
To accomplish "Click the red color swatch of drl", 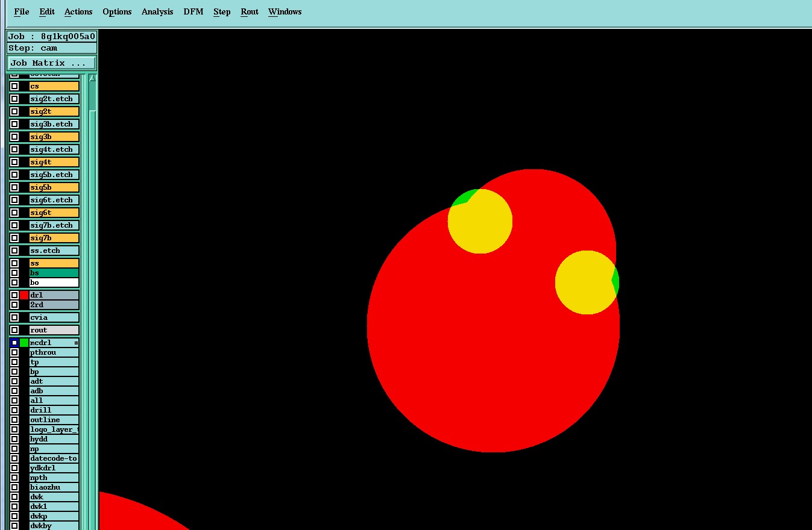I will (x=24, y=295).
